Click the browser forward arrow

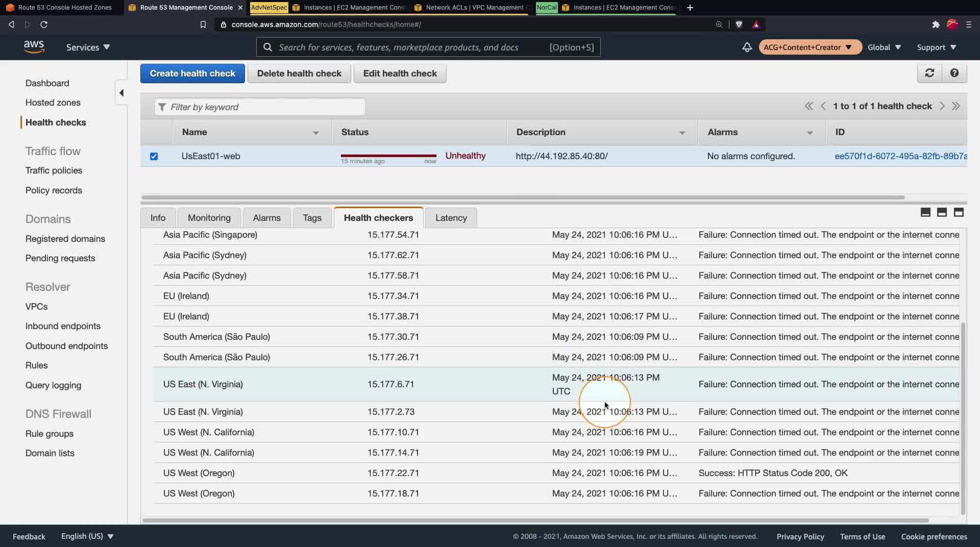coord(28,24)
